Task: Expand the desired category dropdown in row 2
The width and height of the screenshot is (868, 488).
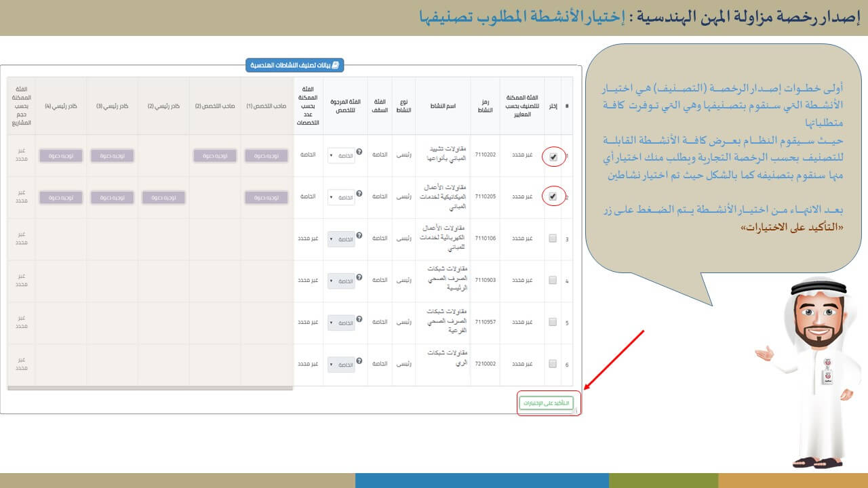Action: tap(341, 197)
